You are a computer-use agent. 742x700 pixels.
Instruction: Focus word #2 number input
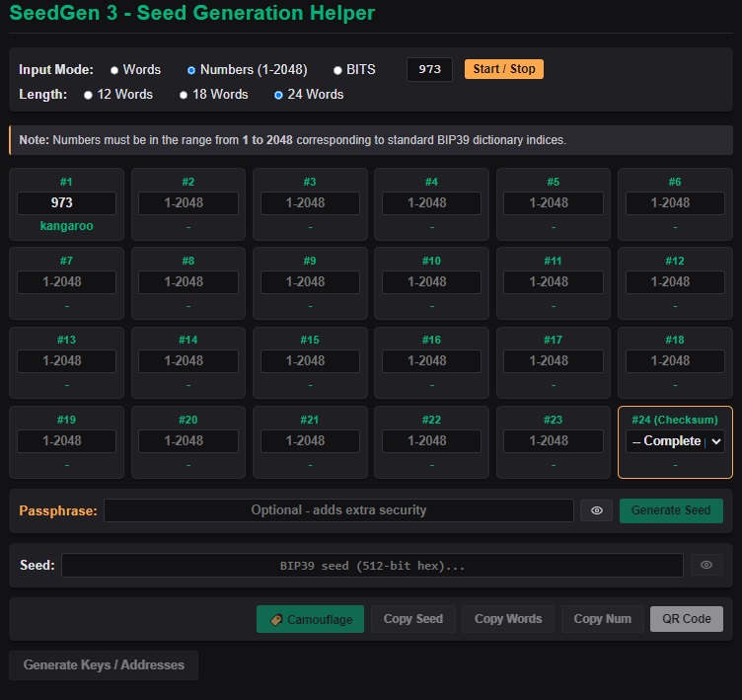click(188, 203)
